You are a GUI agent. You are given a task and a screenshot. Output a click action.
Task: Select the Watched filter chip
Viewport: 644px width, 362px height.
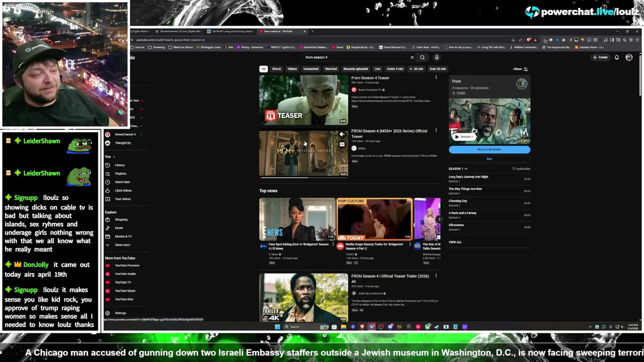(x=331, y=69)
